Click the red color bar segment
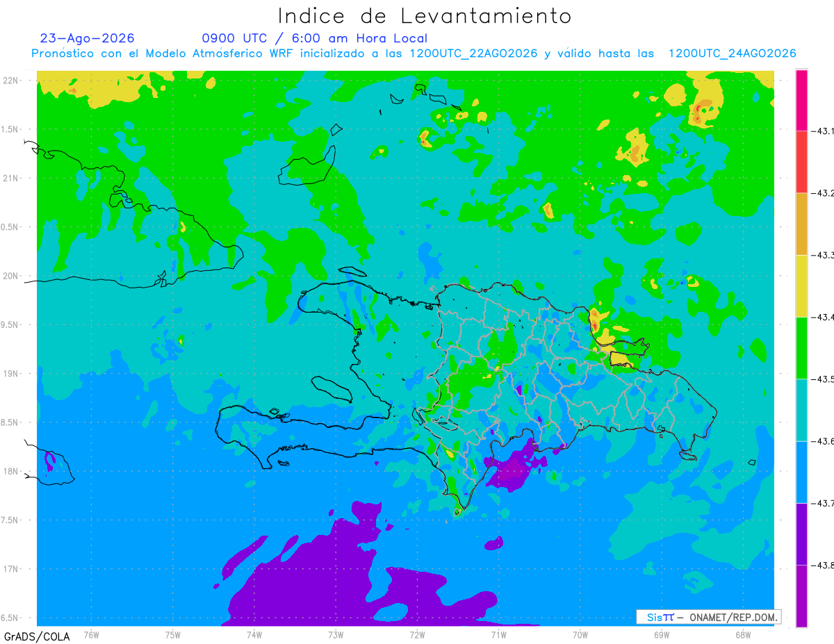The width and height of the screenshot is (834, 644). click(x=801, y=162)
